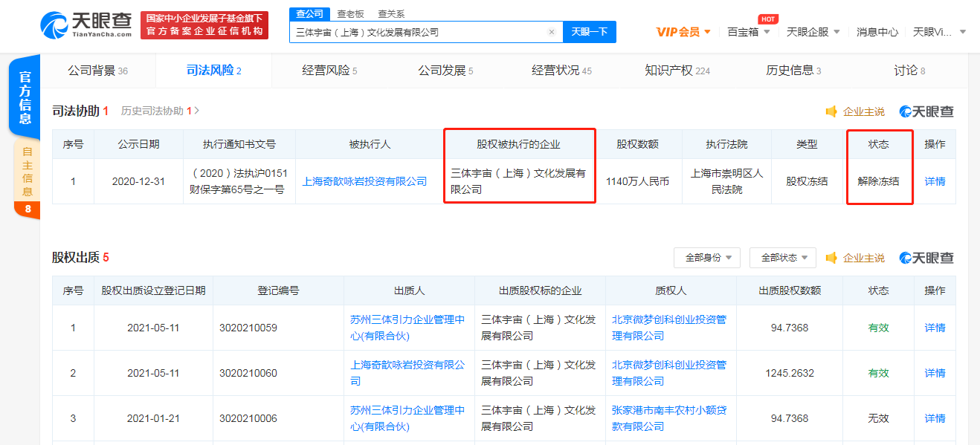Expand the 百宝箱 menu
The image size is (980, 445).
[x=748, y=32]
